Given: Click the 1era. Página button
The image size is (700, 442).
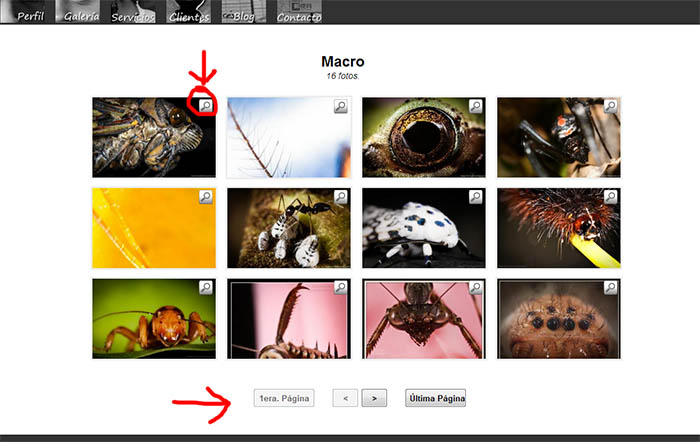Looking at the screenshot, I should coord(284,398).
